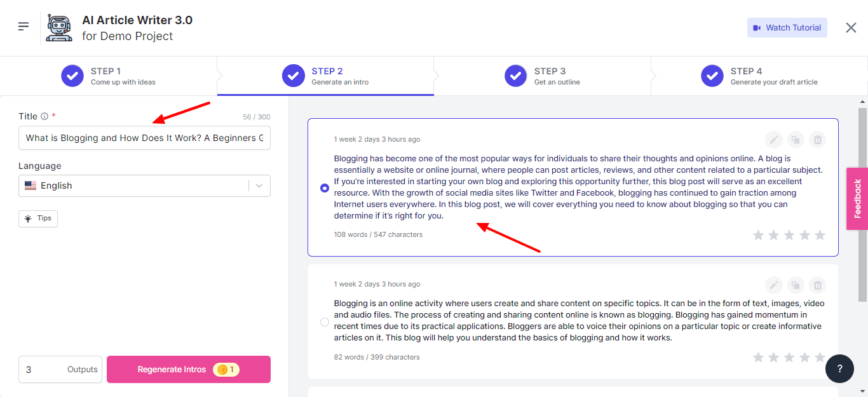Rate the first intro five stars
Viewport: 868px width, 397px height.
click(820, 235)
